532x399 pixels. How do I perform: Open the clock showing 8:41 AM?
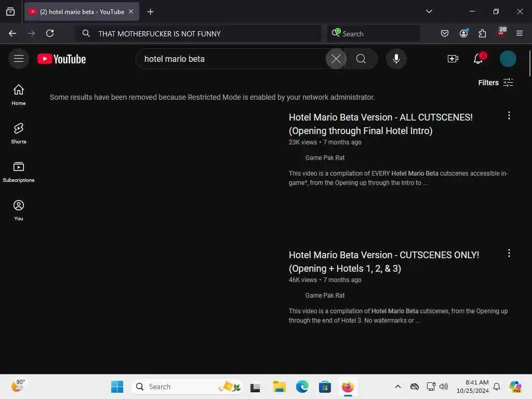(x=473, y=387)
